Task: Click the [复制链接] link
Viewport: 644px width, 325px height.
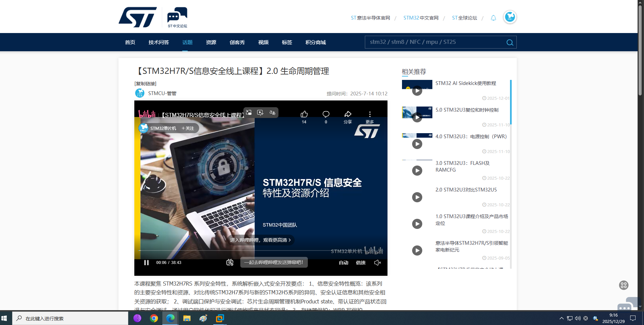Action: pyautogui.click(x=145, y=84)
